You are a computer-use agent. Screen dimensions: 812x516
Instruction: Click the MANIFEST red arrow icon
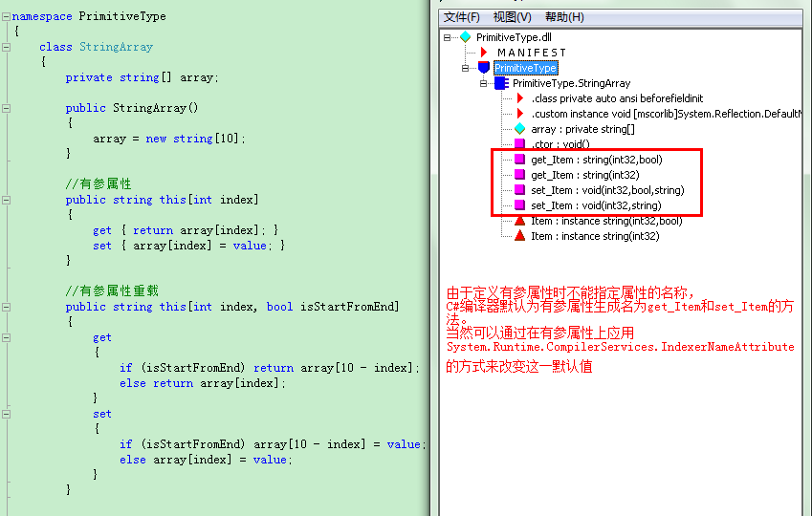484,53
